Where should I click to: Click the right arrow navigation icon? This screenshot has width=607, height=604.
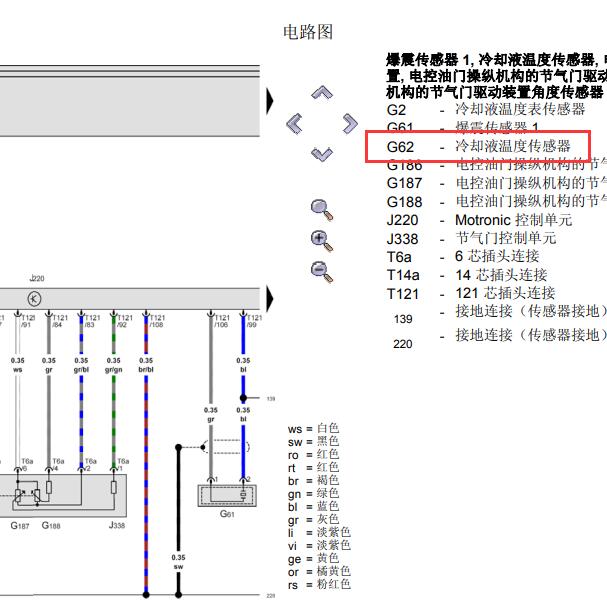coord(350,124)
